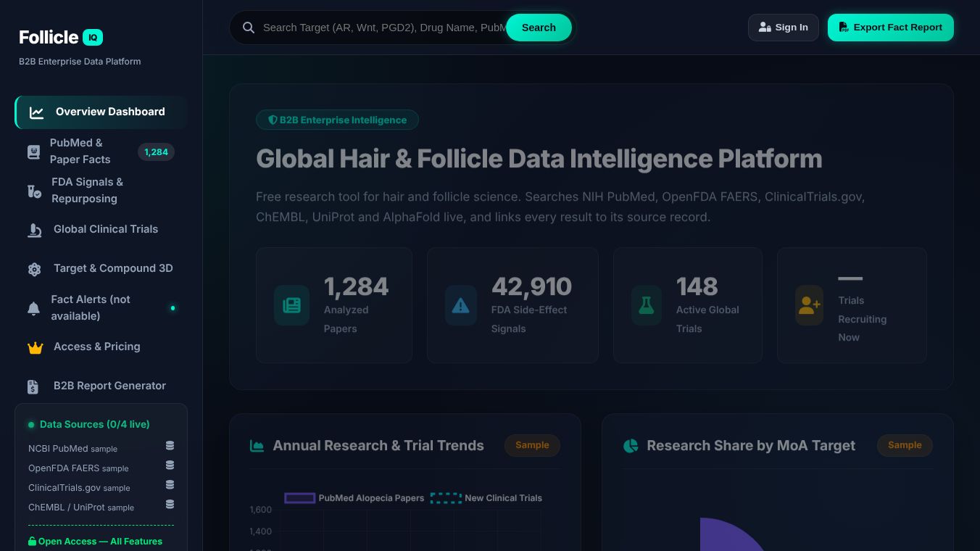Click the OpenFDA FAERS database icon
The image size is (980, 551).
(170, 465)
